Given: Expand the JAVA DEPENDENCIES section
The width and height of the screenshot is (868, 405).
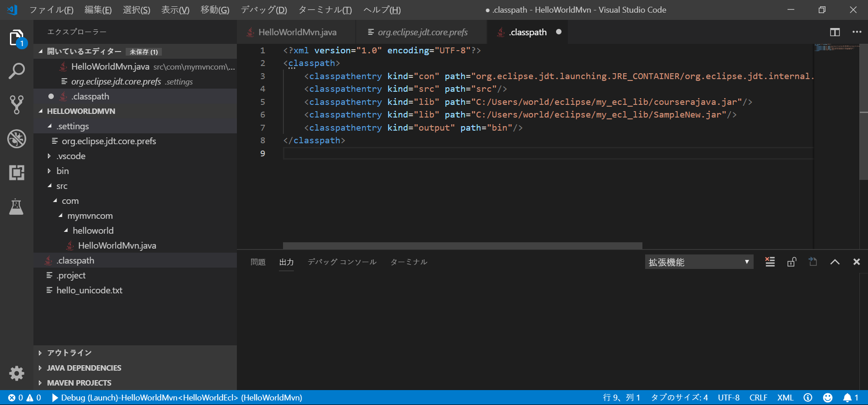Looking at the screenshot, I should click(x=84, y=368).
